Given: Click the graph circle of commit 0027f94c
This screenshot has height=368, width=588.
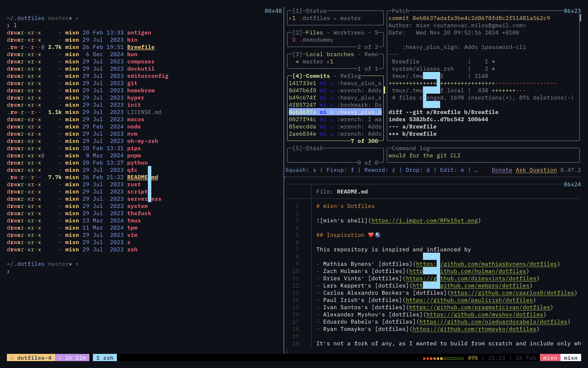Looking at the screenshot, I should click(x=331, y=120).
